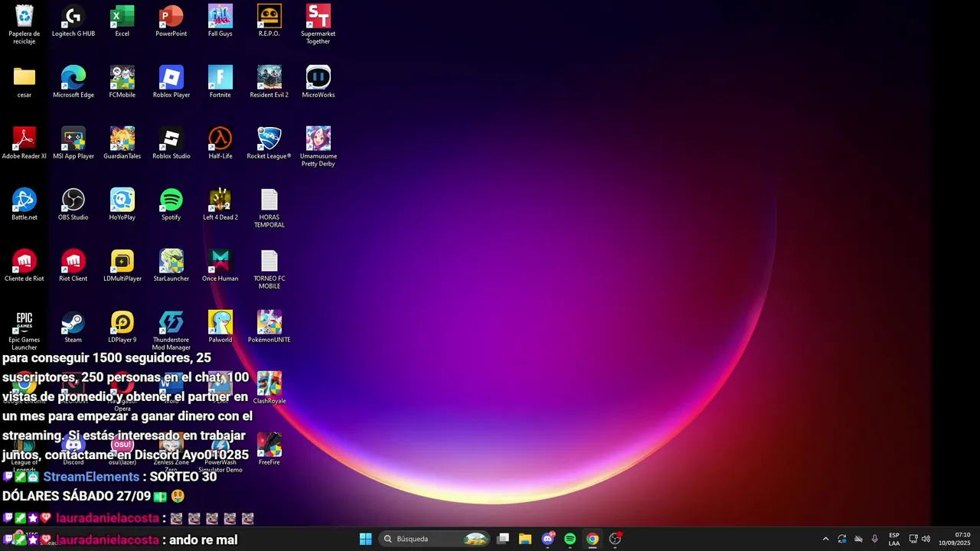Select the Microsoft Edge desktop shortcut
Screen dimensions: 980x551
[x=73, y=83]
